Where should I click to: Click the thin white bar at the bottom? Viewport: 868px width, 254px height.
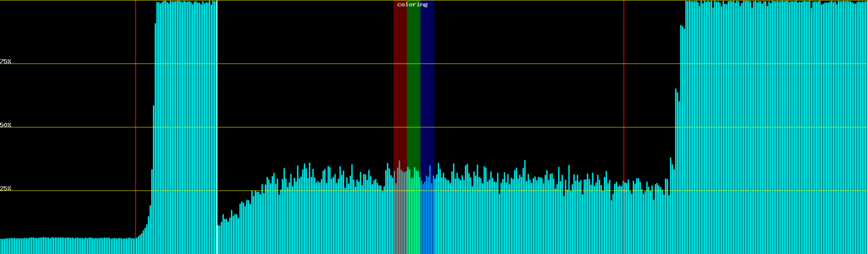(217, 241)
